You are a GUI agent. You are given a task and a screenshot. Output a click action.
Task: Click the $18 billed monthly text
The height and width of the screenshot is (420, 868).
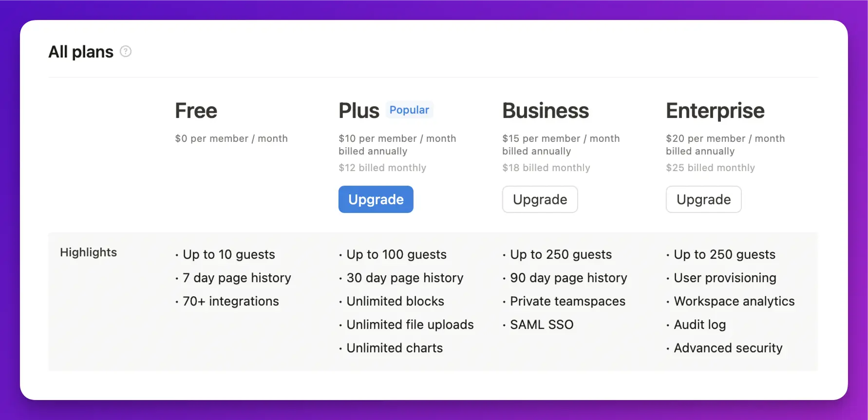click(546, 168)
